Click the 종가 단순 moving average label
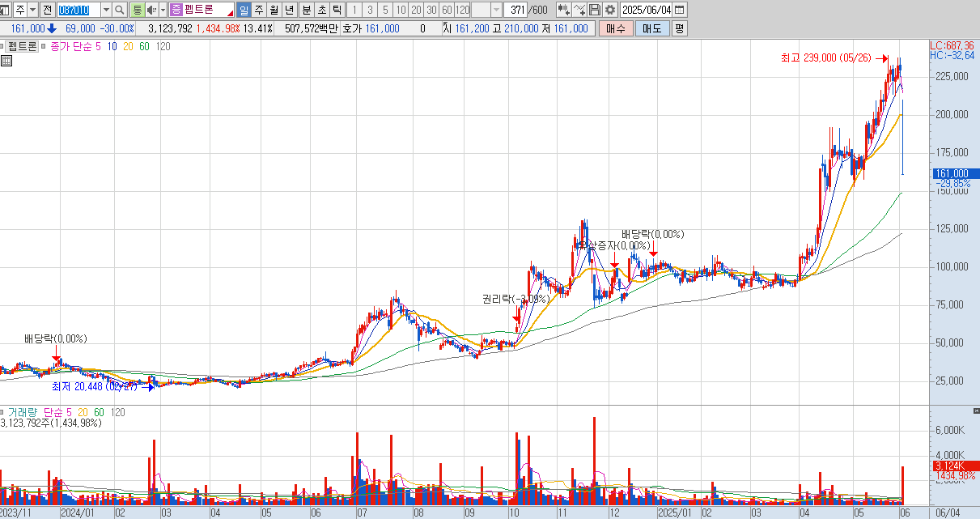Viewport: 980px width, 519px height. pos(70,46)
